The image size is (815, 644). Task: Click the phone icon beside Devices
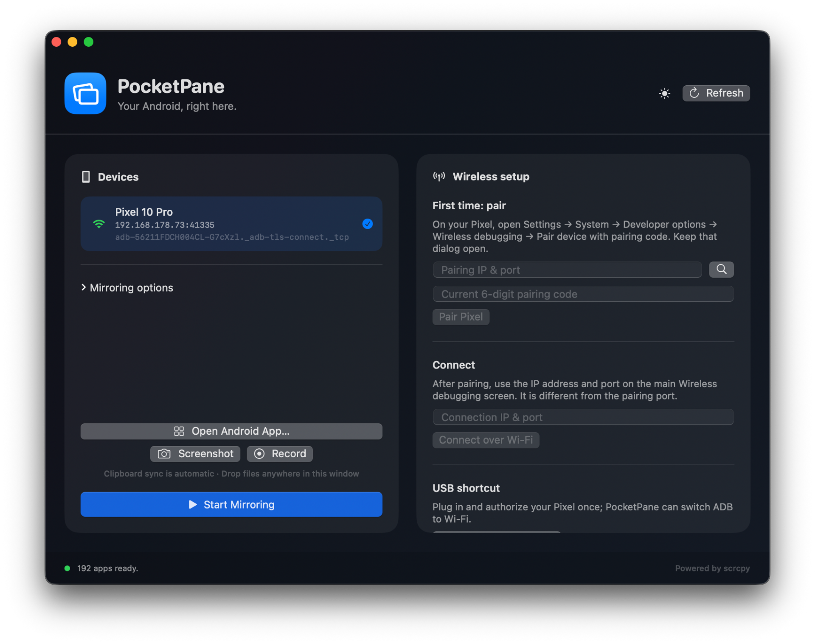[x=86, y=177]
